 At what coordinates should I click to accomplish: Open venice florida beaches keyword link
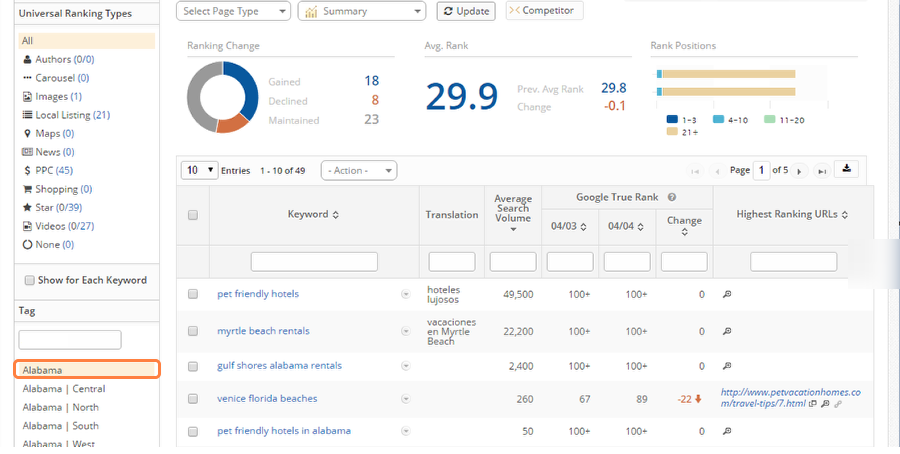267,398
